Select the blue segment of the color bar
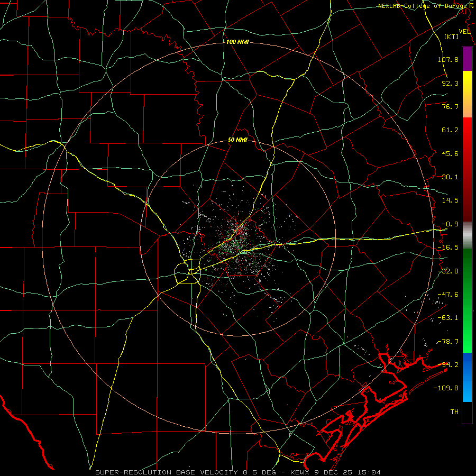 pos(467,377)
